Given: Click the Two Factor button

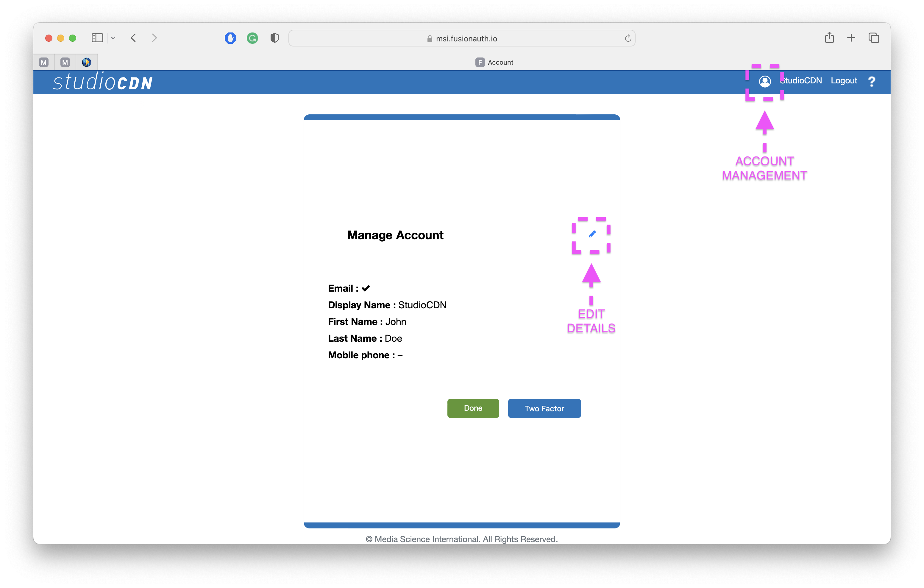Looking at the screenshot, I should point(544,408).
